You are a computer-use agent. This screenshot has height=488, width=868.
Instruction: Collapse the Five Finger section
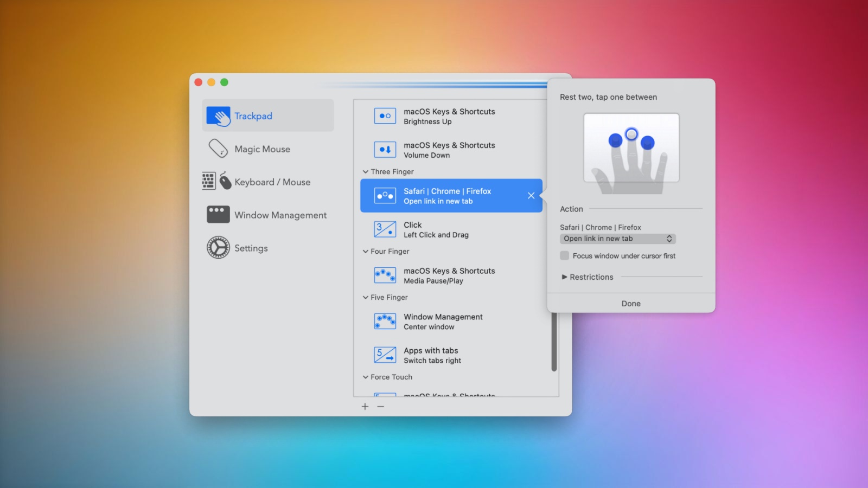pos(366,298)
